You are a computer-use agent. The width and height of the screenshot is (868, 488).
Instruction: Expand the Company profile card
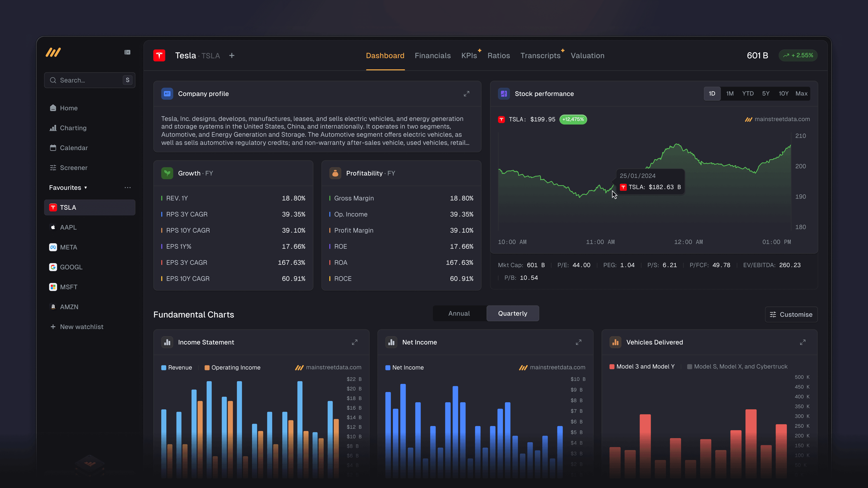coord(466,94)
